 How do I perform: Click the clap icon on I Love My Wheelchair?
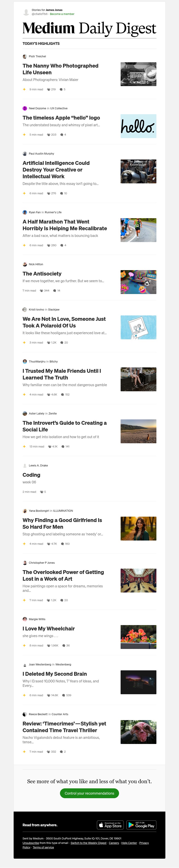(x=49, y=646)
